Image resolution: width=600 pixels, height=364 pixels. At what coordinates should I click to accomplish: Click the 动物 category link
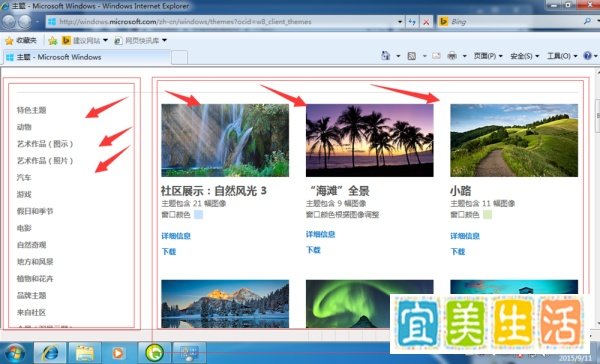point(24,127)
